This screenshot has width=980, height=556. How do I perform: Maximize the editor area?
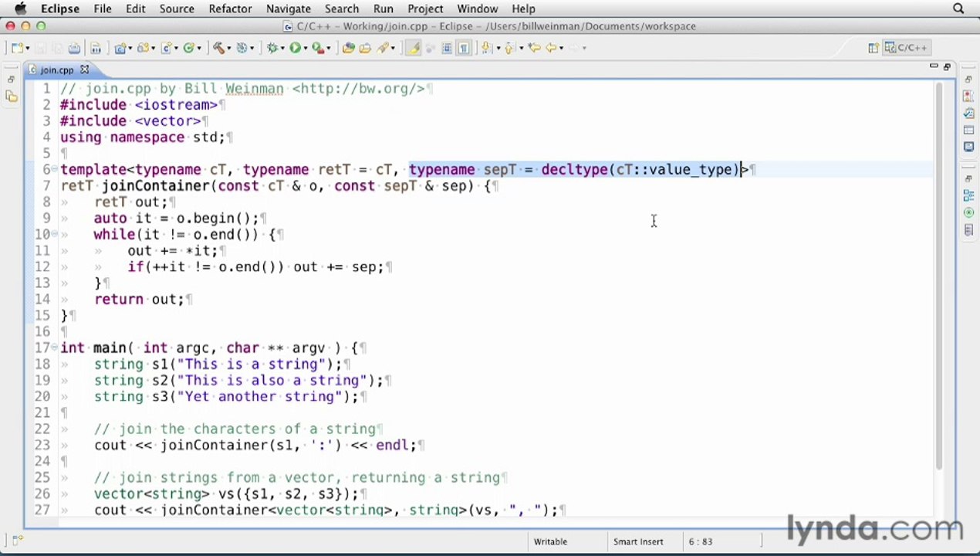click(947, 67)
